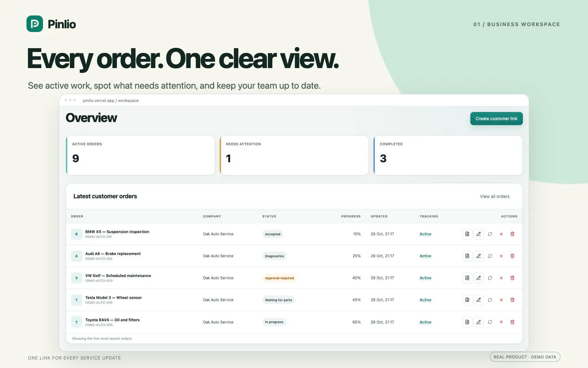Cancel the VW Golf order with X icon
The width and height of the screenshot is (588, 368).
[x=501, y=278]
